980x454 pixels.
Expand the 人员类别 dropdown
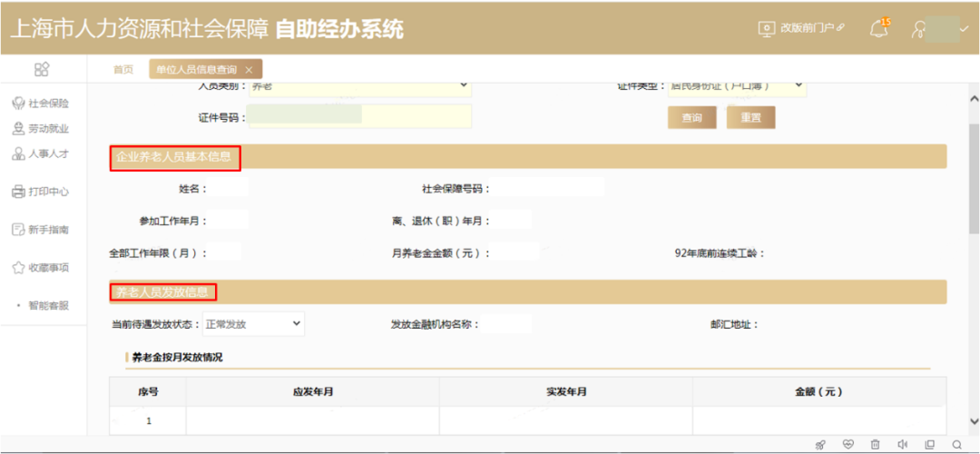[359, 86]
